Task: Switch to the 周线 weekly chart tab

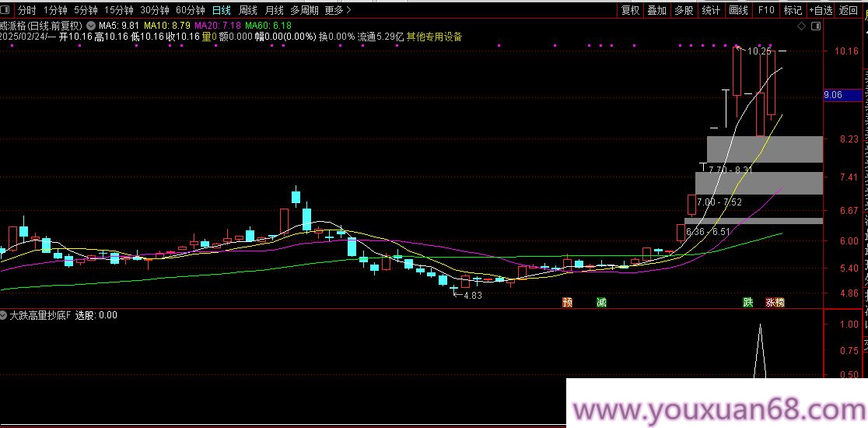Action: click(248, 10)
